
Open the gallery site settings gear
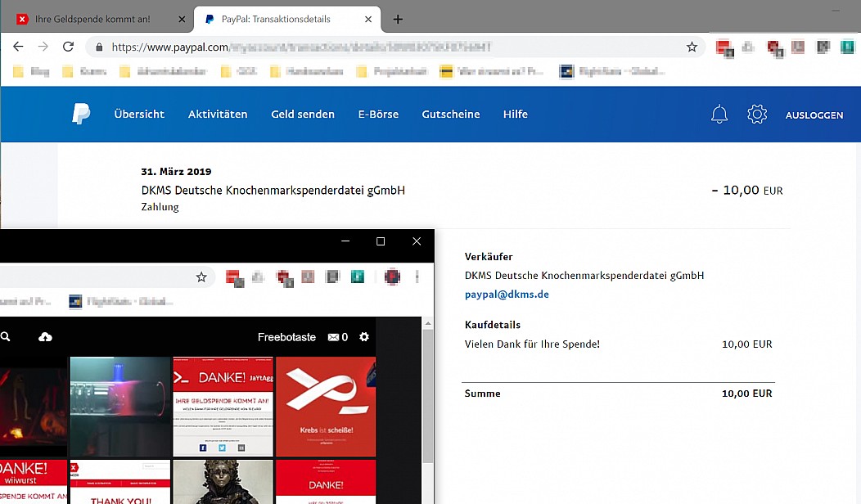point(364,337)
